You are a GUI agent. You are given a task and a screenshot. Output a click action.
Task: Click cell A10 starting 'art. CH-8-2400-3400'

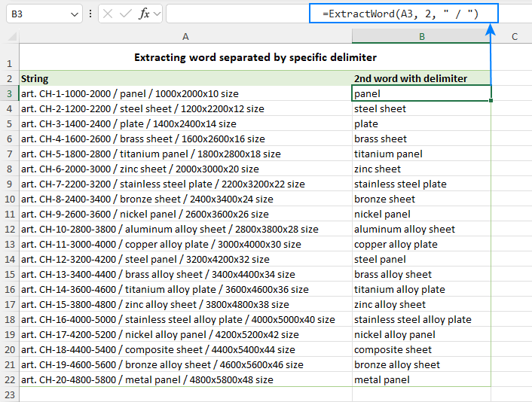[185, 199]
